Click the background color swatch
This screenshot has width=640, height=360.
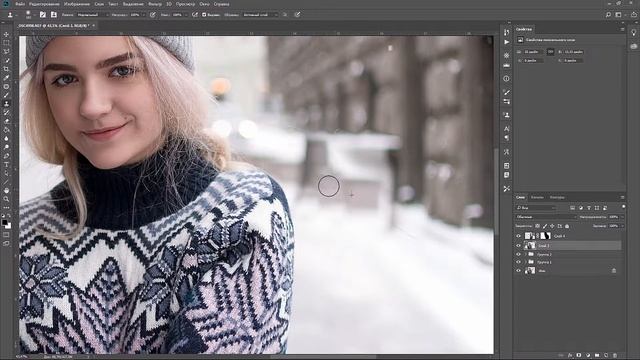pyautogui.click(x=9, y=226)
